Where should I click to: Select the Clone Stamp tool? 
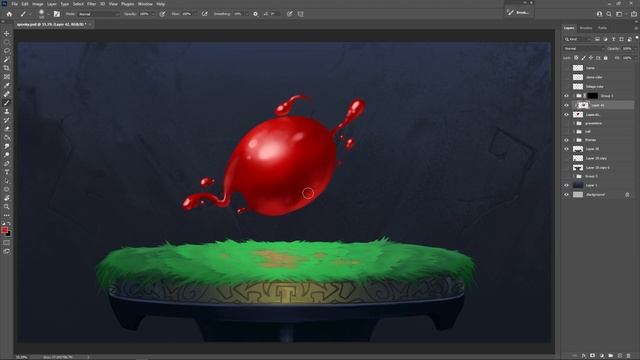(x=7, y=111)
